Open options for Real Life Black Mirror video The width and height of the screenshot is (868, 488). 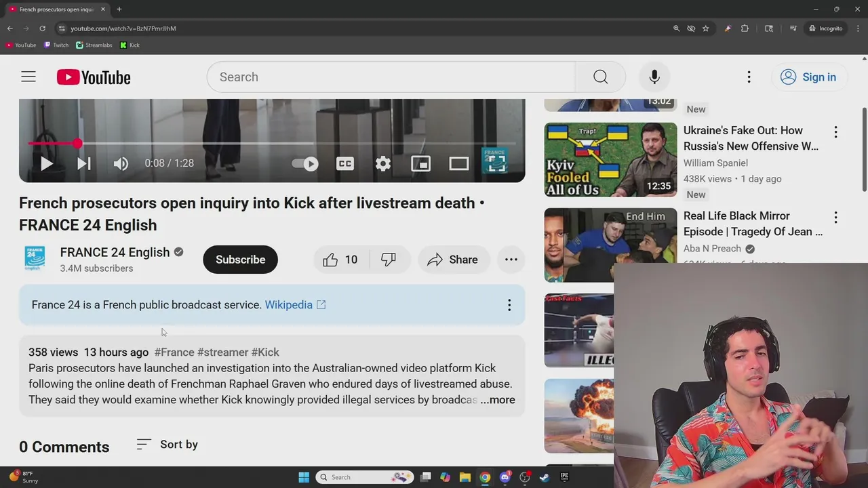[835, 218]
